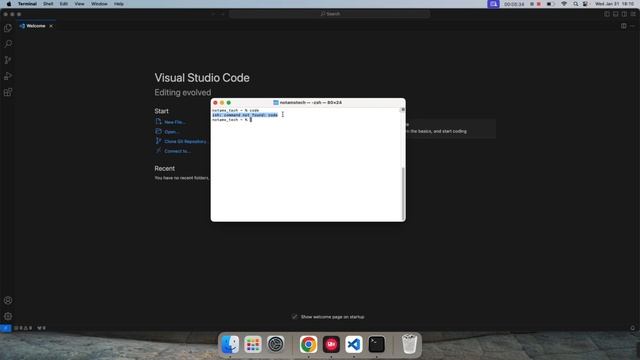Viewport: 640px width, 360px height.
Task: Open the Trash in the Dock
Action: point(409,344)
